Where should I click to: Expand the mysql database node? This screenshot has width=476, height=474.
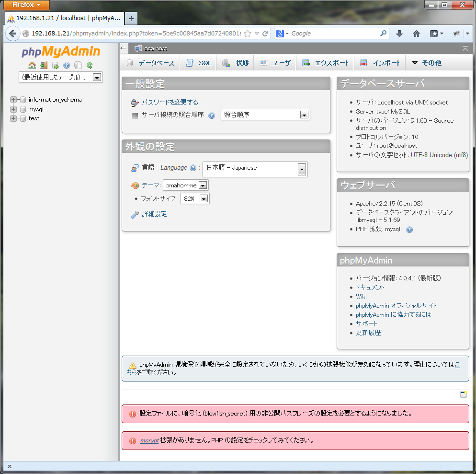pos(13,109)
